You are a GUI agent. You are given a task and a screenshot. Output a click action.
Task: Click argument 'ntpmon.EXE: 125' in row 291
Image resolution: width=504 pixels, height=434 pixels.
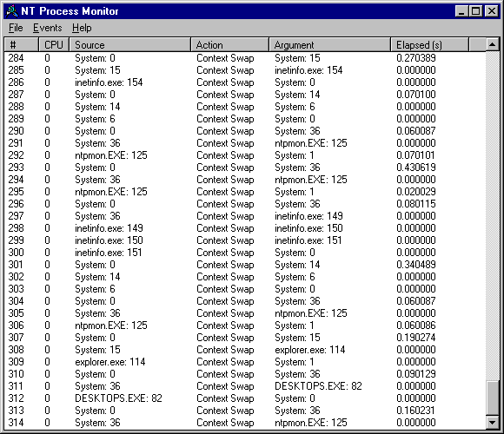pos(311,143)
